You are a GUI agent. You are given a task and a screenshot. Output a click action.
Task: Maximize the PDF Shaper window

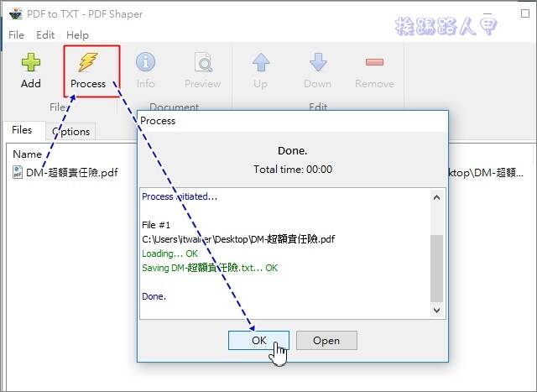coord(524,13)
